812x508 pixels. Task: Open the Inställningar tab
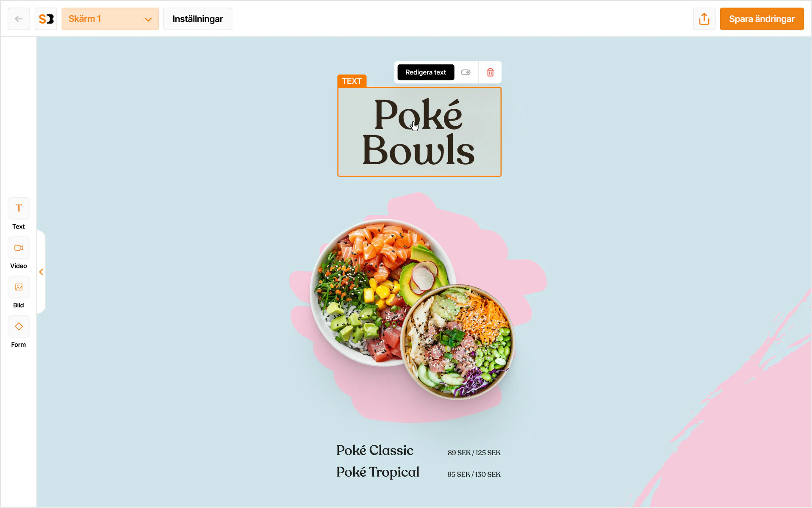198,19
